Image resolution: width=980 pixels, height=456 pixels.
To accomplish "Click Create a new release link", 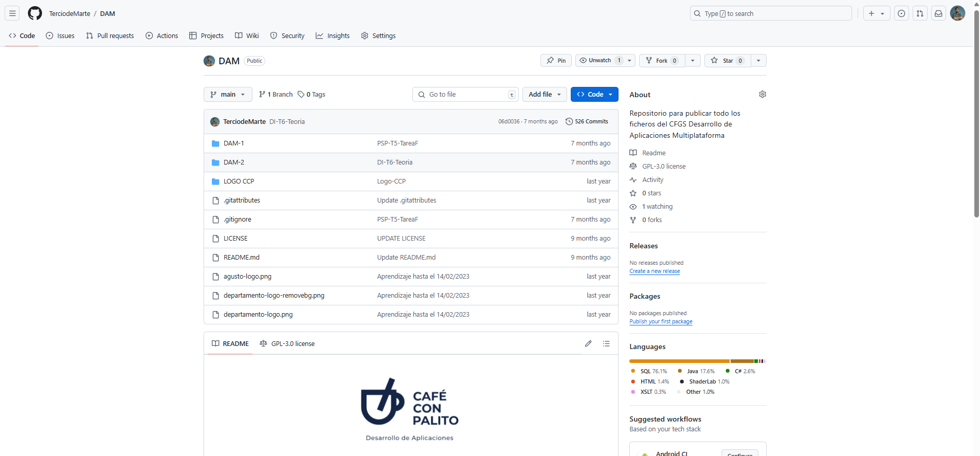I will click(x=655, y=271).
